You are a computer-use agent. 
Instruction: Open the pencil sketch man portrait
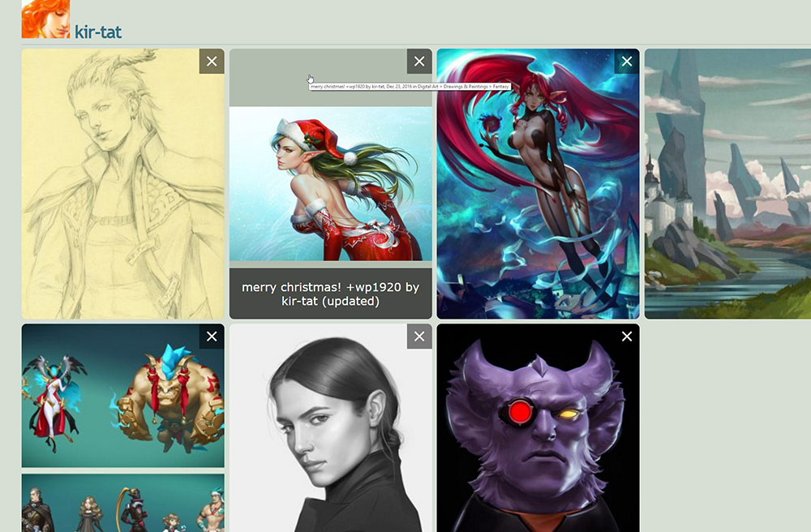click(x=123, y=184)
